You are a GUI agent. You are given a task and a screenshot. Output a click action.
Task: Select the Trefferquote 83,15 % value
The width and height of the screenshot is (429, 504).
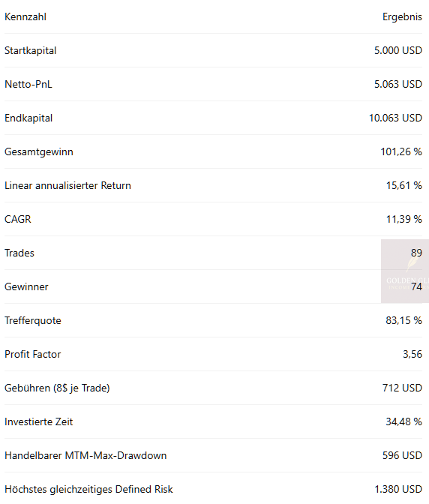pyautogui.click(x=404, y=320)
